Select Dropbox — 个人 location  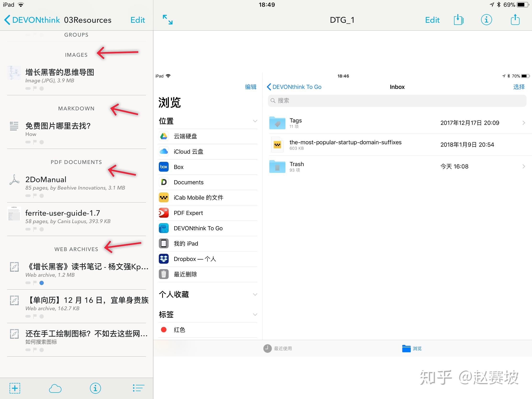point(208,259)
